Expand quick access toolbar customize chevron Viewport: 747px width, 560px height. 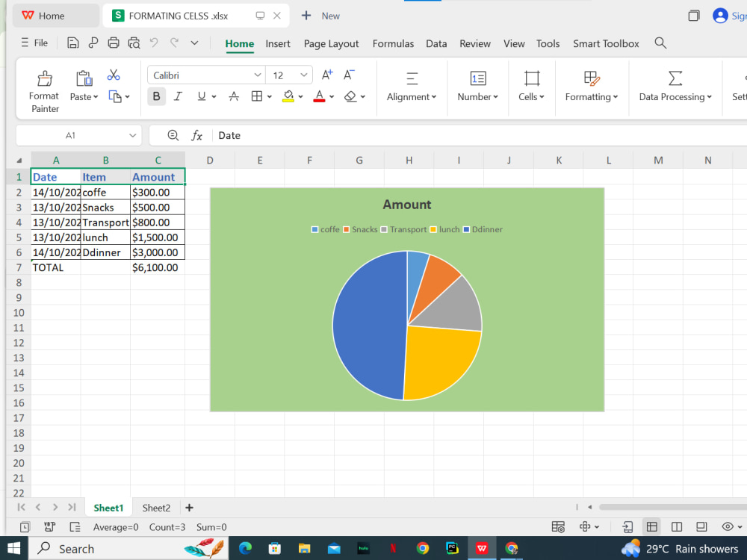[x=194, y=43]
